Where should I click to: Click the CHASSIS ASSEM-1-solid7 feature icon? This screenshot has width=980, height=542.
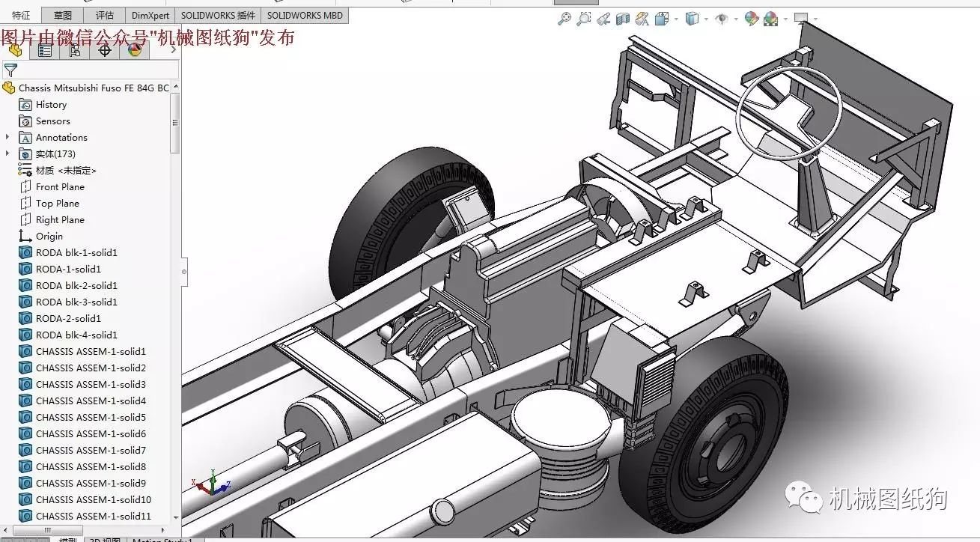point(25,450)
